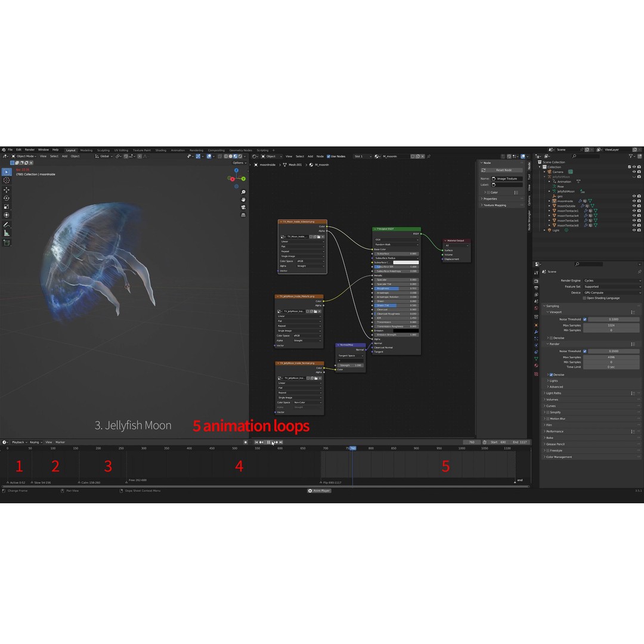Switch perspective/orthographic grid icon

coord(243,215)
